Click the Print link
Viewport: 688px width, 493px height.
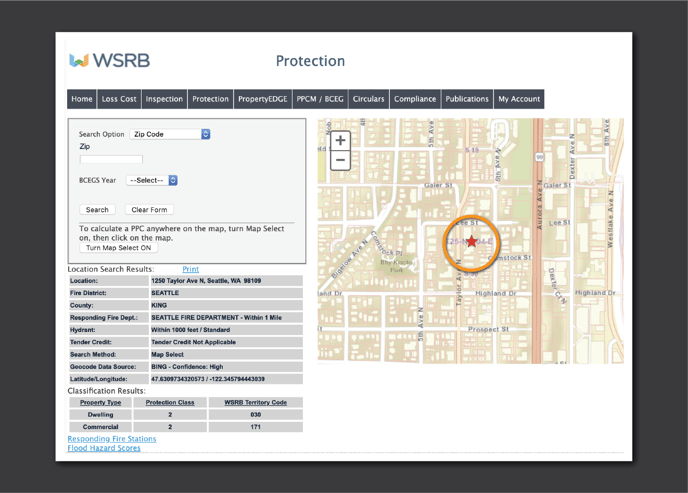click(190, 269)
